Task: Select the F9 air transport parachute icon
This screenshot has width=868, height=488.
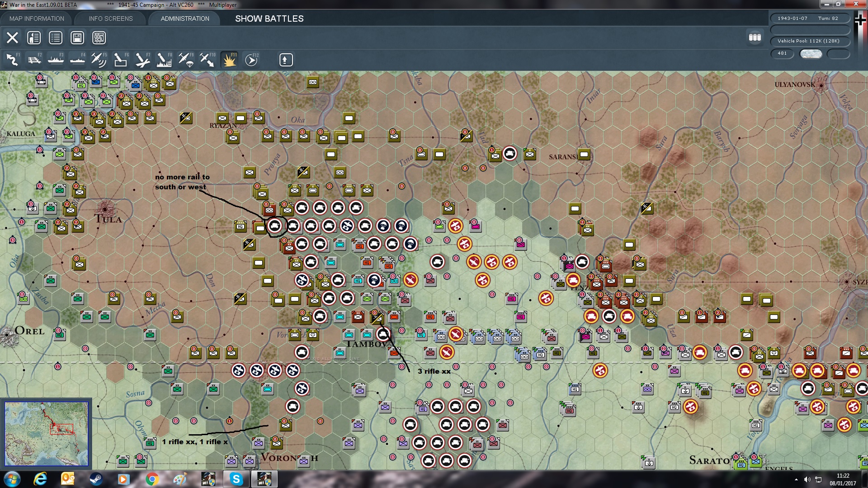Action: (186, 60)
